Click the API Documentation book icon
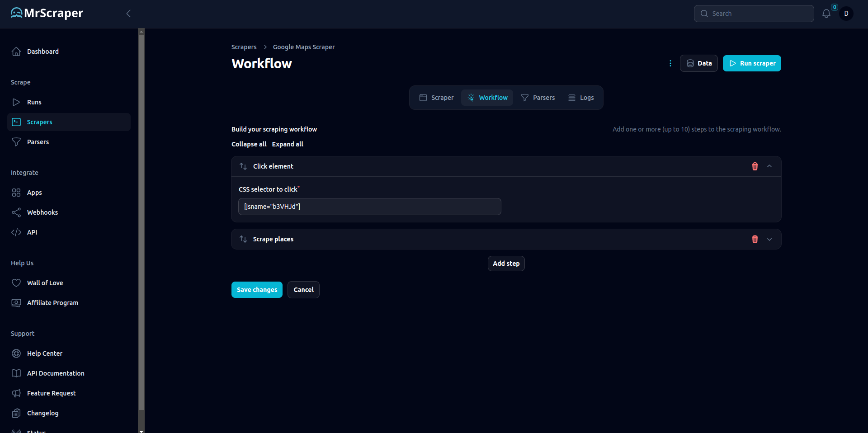The width and height of the screenshot is (868, 433). pyautogui.click(x=16, y=373)
